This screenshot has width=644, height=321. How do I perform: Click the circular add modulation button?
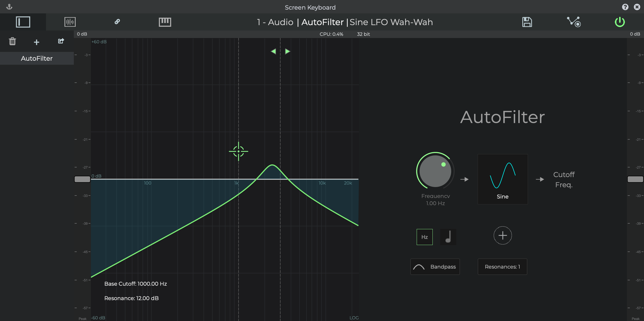(503, 235)
